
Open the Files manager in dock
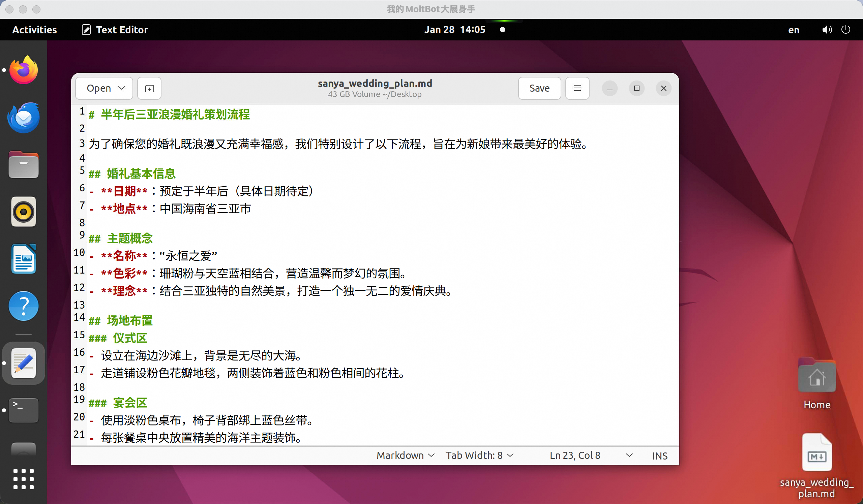[23, 165]
